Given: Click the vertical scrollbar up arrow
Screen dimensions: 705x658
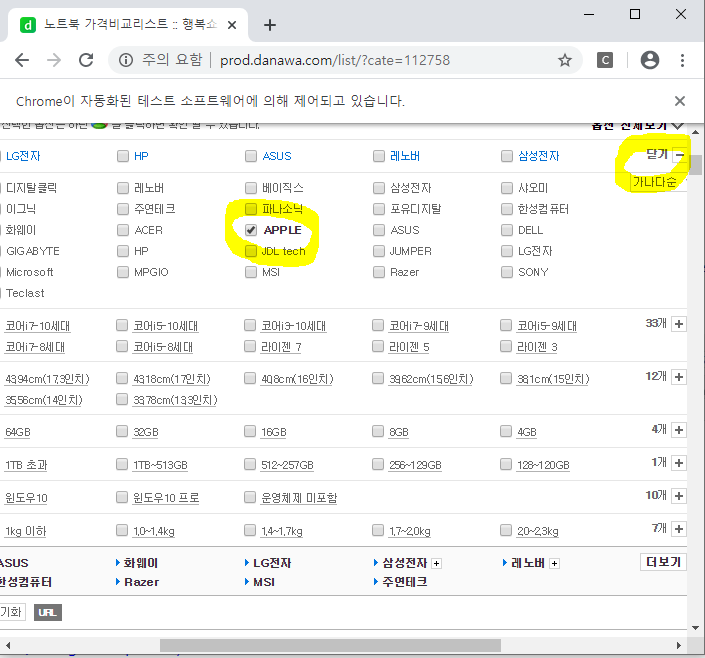Looking at the screenshot, I should [696, 132].
